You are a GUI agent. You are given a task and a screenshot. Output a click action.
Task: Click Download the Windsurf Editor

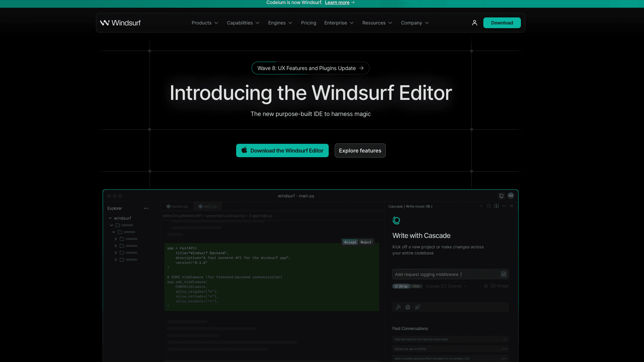coord(282,150)
